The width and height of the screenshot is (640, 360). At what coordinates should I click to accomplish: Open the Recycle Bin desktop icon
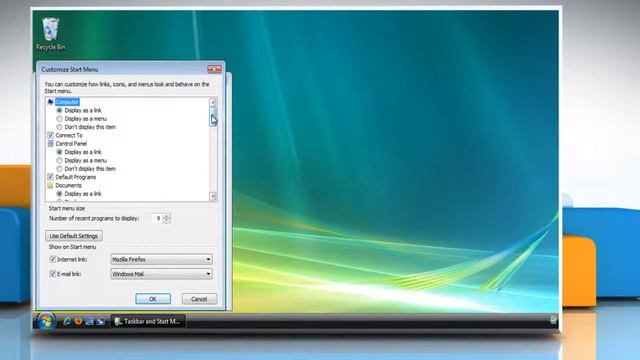click(x=50, y=34)
